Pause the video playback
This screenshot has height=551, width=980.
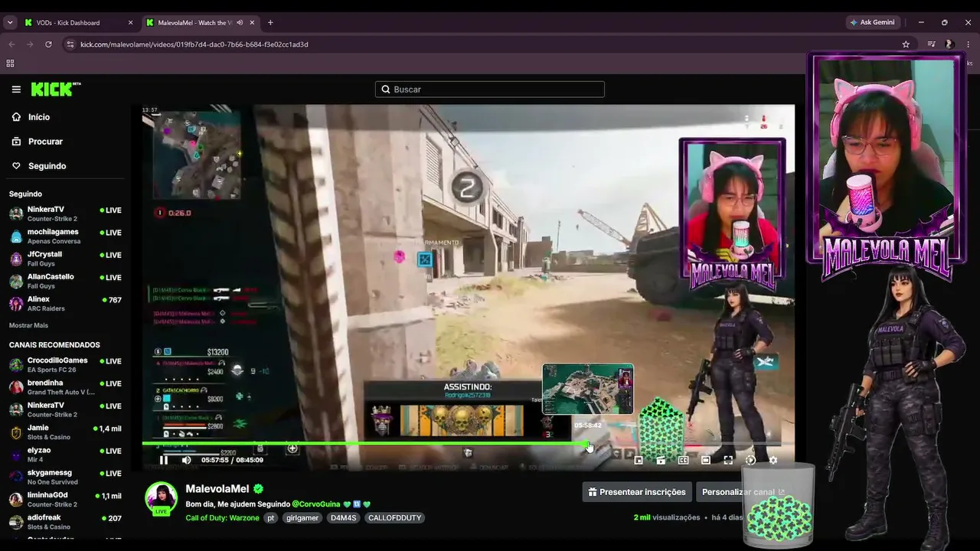[x=163, y=460]
